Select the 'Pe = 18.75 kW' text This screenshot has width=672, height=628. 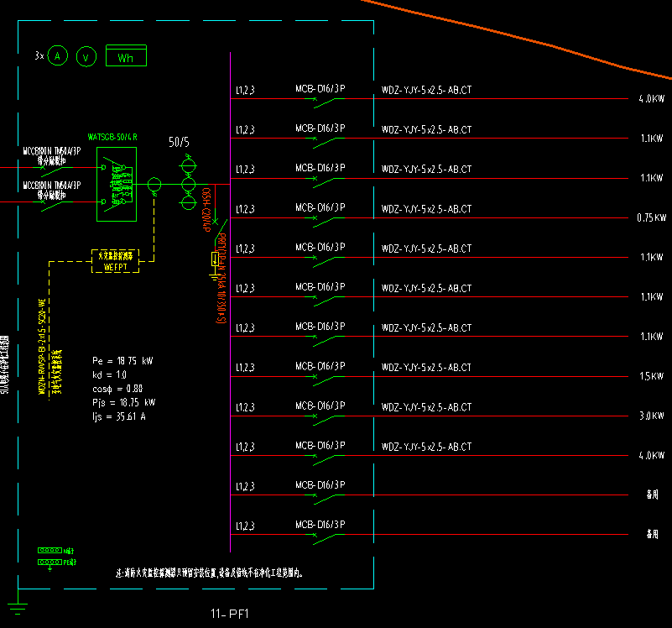[x=122, y=361]
